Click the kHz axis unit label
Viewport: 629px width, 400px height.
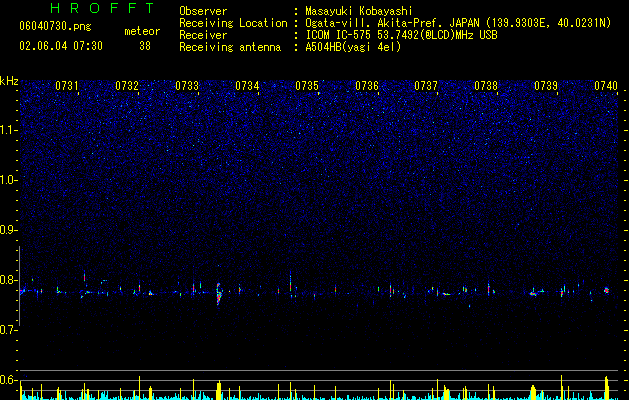point(9,81)
